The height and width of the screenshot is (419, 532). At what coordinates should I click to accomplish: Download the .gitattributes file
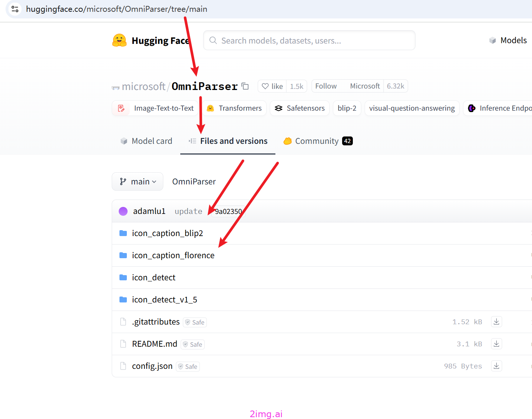tap(496, 322)
